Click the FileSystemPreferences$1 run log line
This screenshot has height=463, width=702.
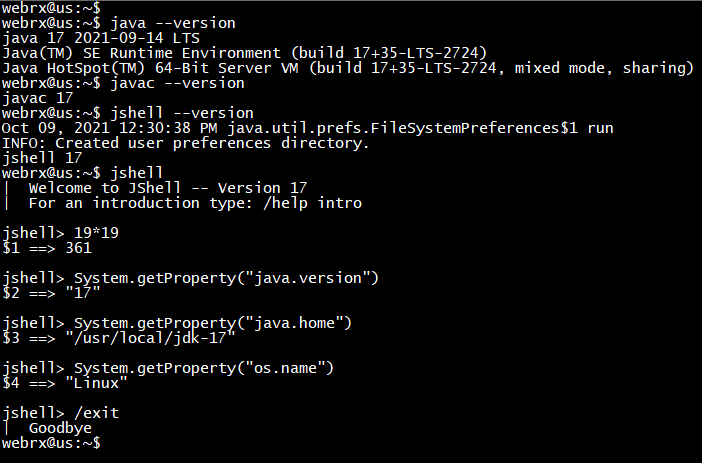308,128
